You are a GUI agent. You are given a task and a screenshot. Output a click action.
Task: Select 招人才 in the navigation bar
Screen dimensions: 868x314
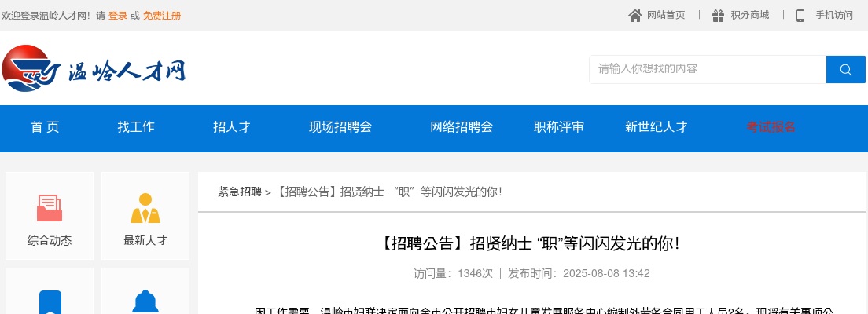232,127
